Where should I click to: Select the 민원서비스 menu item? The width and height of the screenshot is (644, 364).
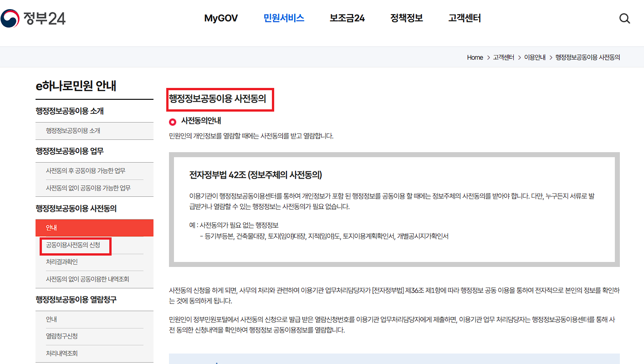tap(283, 18)
